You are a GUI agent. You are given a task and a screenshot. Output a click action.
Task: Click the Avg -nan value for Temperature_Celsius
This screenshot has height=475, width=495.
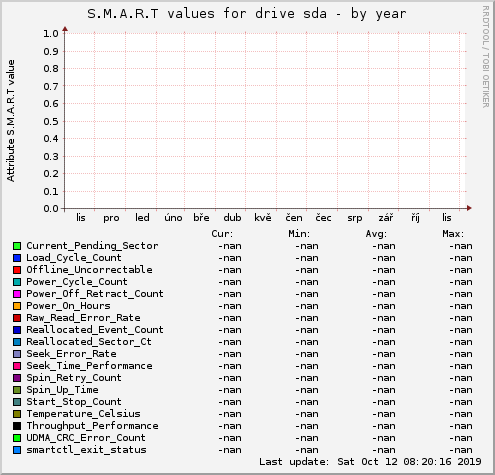coord(384,414)
